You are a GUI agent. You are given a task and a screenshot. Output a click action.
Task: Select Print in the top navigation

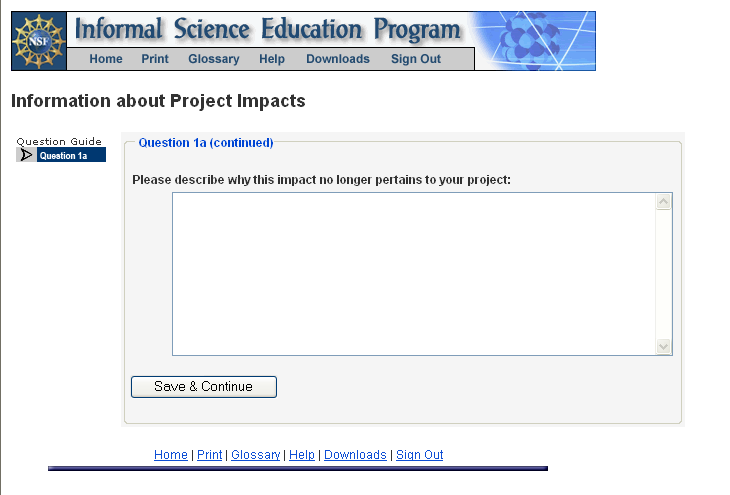(155, 59)
